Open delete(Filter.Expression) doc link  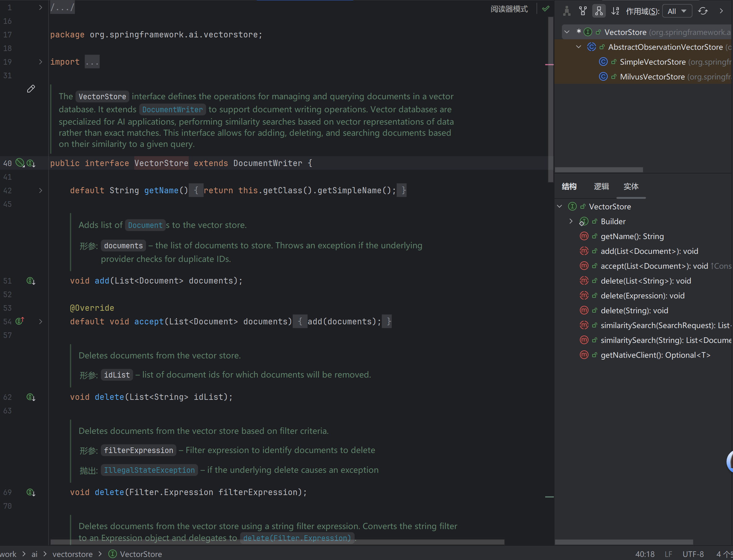coord(297,538)
